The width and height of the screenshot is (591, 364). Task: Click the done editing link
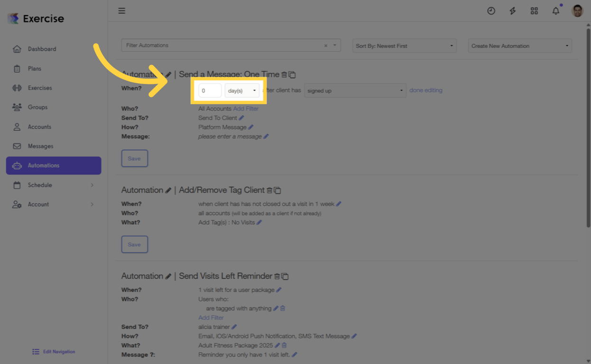coord(426,90)
